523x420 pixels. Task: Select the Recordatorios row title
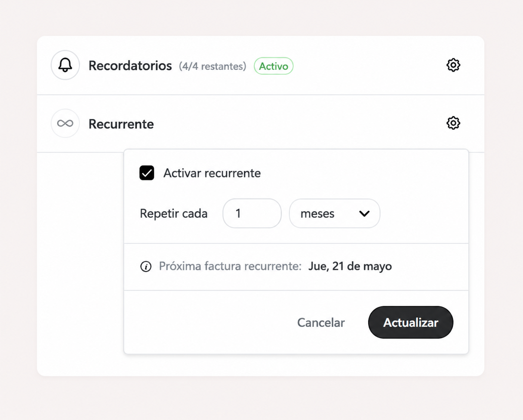[130, 66]
